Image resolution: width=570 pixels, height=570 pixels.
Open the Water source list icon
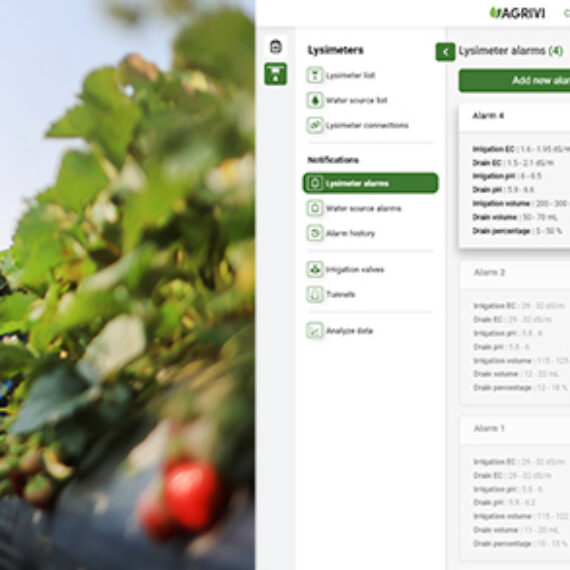click(315, 100)
